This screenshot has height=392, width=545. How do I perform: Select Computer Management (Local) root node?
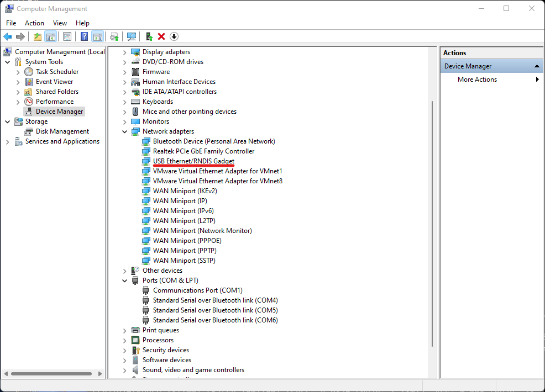click(x=60, y=52)
